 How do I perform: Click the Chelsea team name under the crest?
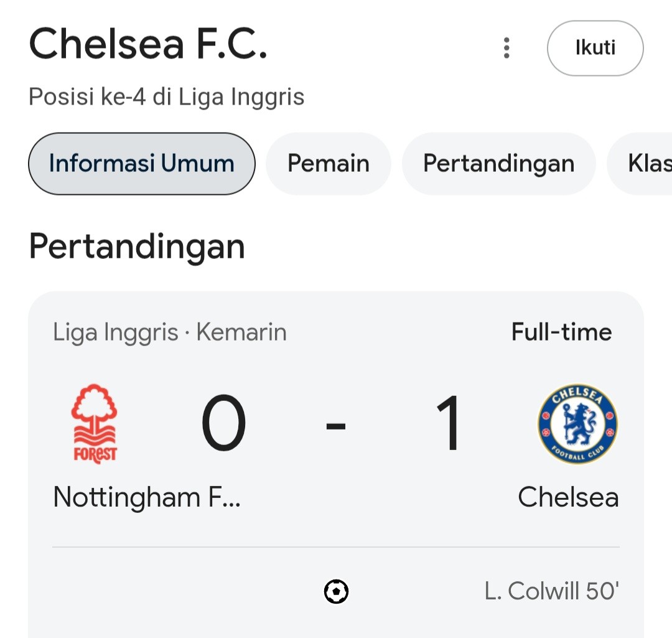568,497
